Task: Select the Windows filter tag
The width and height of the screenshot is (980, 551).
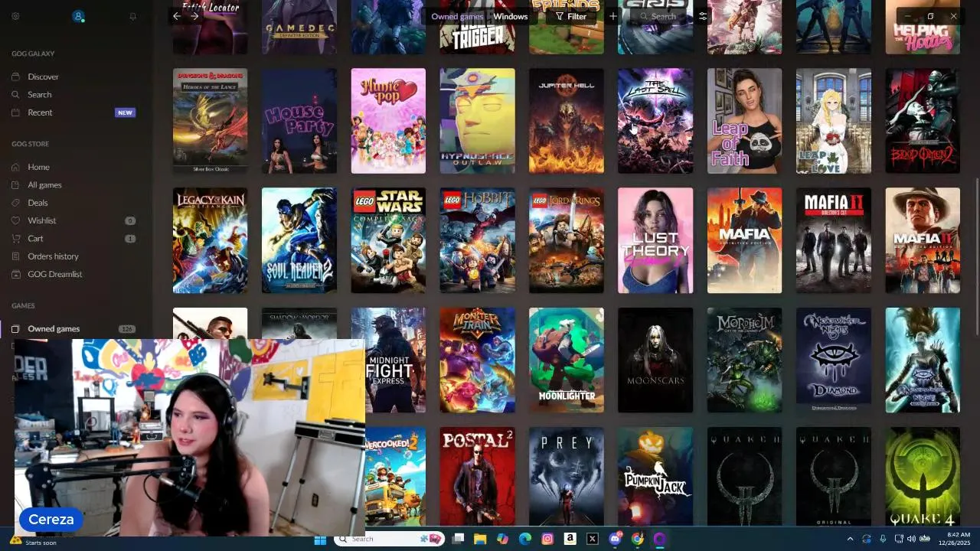Action: [511, 16]
